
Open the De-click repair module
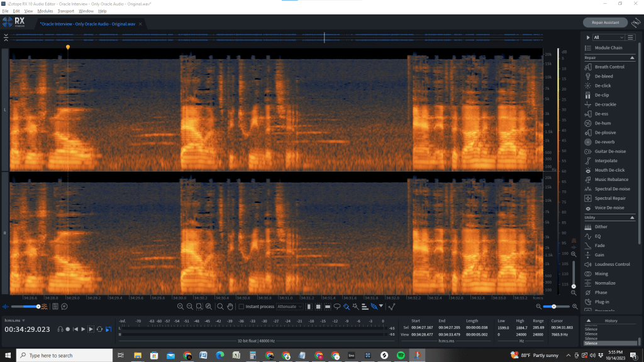[602, 85]
